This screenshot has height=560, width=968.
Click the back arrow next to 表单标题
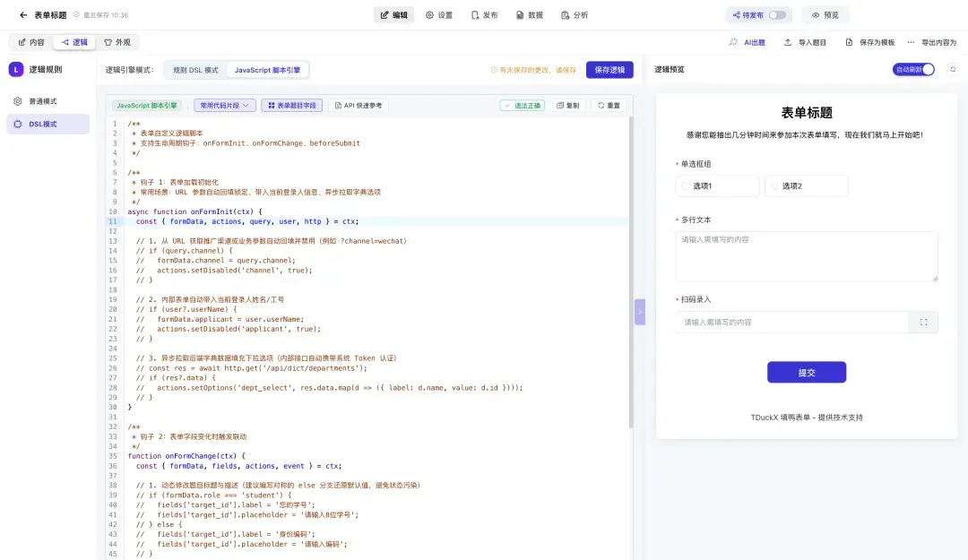[23, 15]
